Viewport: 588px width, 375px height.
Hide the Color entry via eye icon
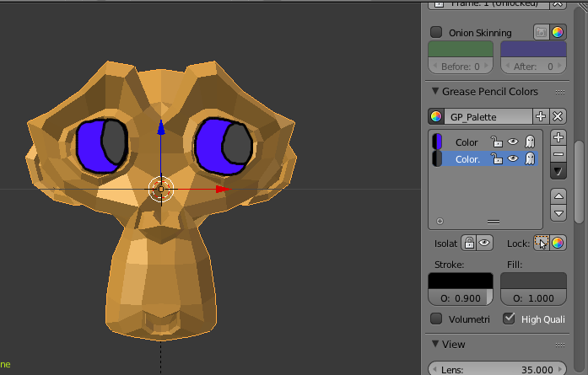click(513, 142)
